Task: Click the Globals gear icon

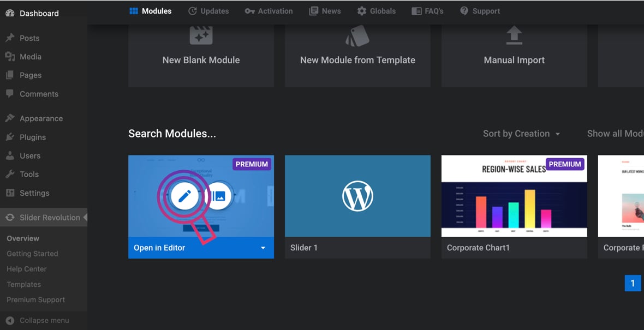Action: pyautogui.click(x=361, y=11)
